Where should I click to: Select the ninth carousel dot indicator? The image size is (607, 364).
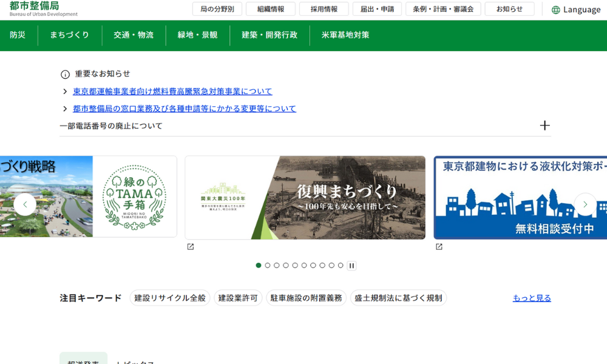331,265
